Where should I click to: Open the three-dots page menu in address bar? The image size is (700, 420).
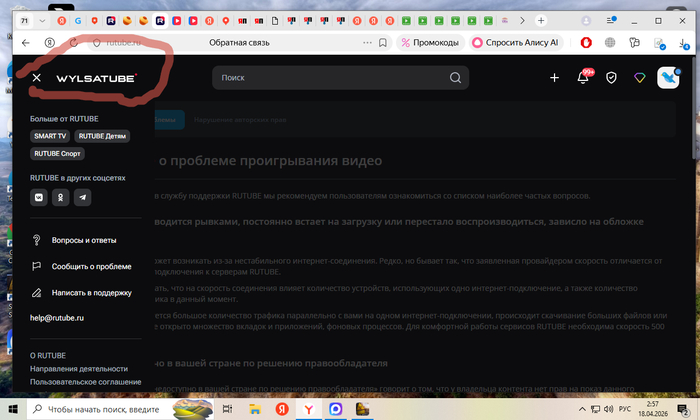tap(367, 43)
